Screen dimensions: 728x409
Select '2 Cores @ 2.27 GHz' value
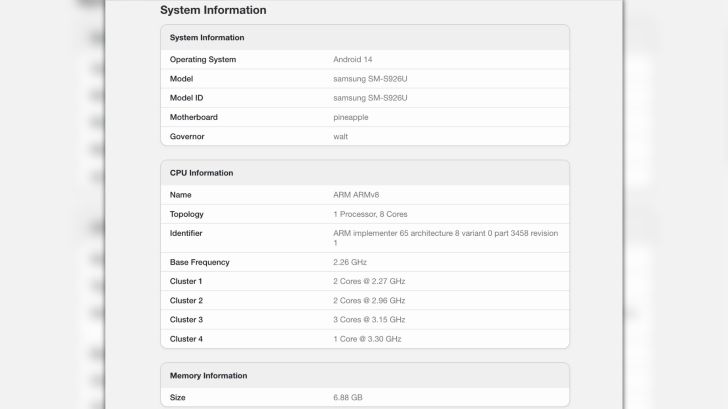(369, 281)
